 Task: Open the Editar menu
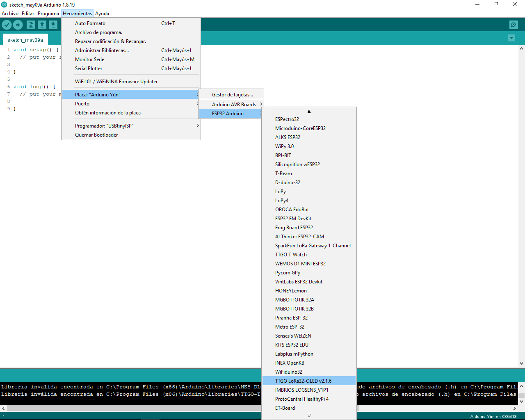tap(28, 14)
